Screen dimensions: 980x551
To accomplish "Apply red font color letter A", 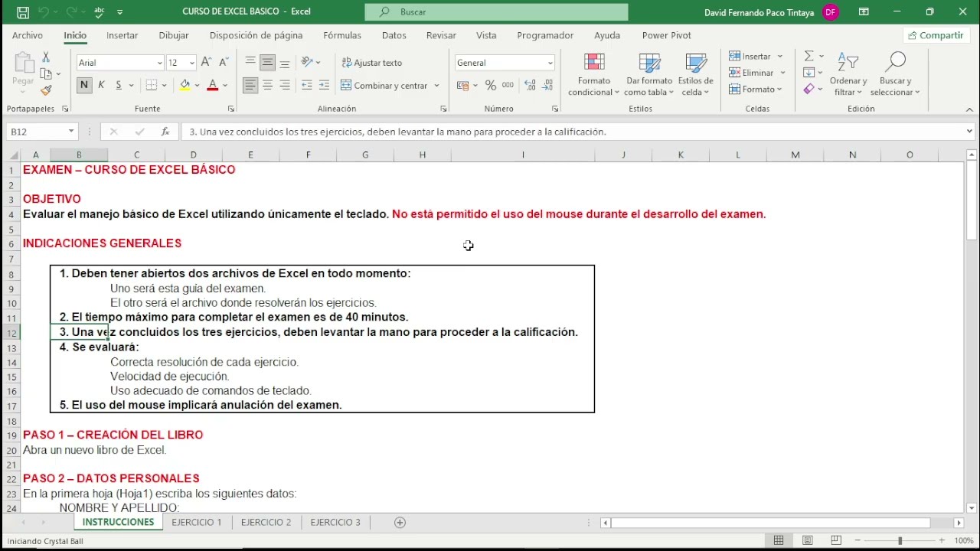I will tap(212, 86).
